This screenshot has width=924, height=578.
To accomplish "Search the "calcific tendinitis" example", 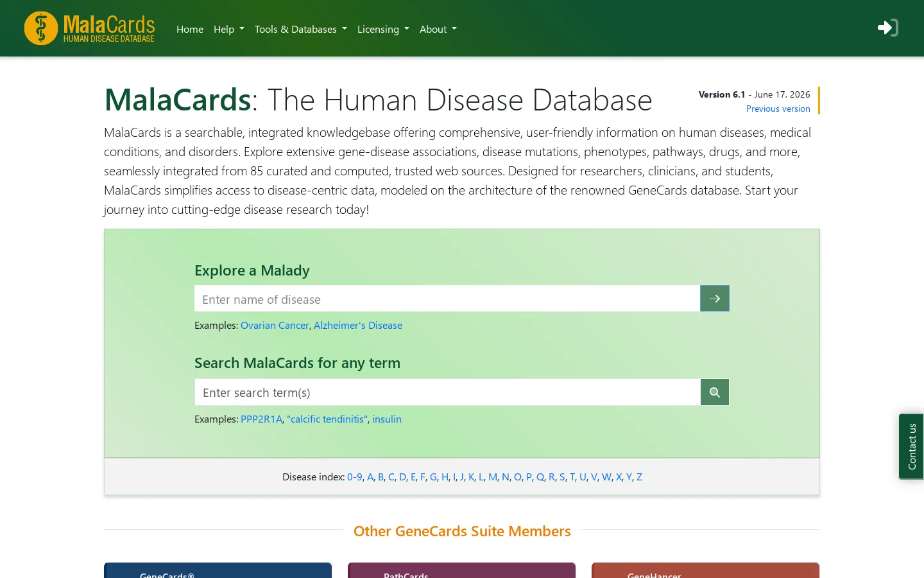I will (x=327, y=419).
